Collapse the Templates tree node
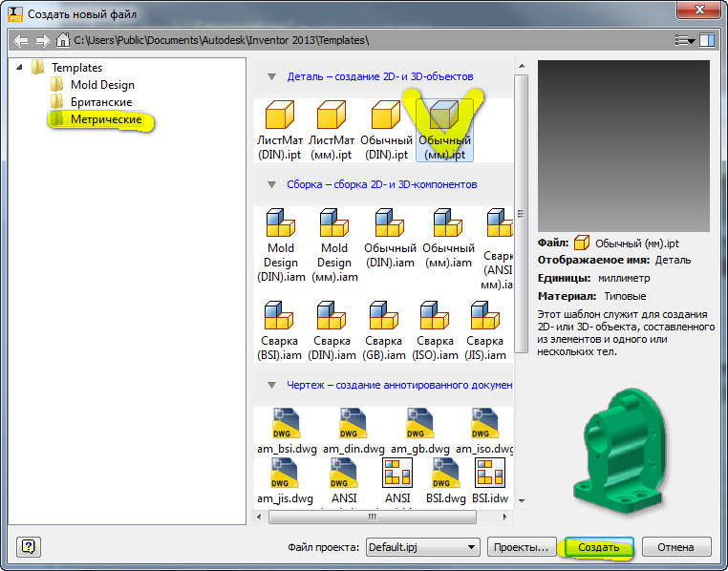The image size is (728, 571). click(19, 68)
